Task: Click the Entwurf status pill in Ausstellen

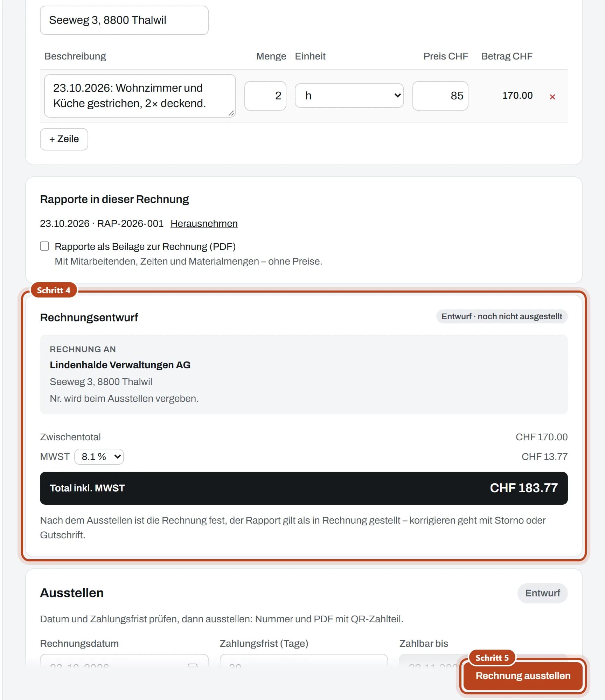Action: [542, 593]
